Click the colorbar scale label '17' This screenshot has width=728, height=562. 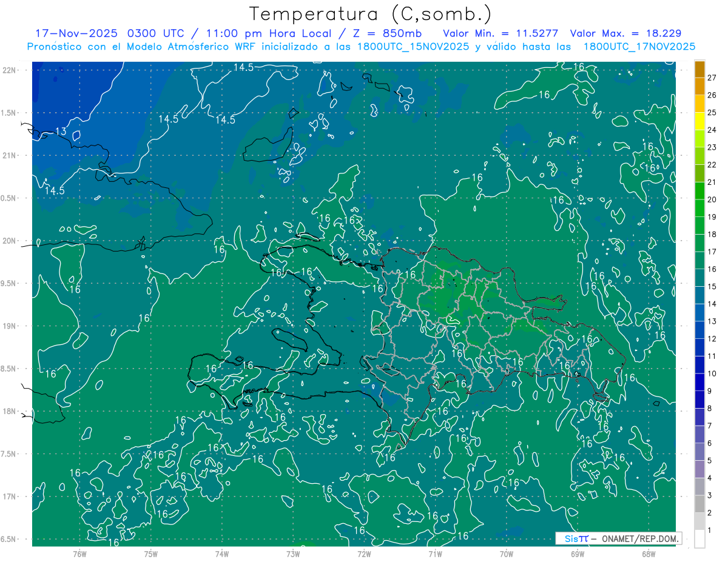point(712,252)
